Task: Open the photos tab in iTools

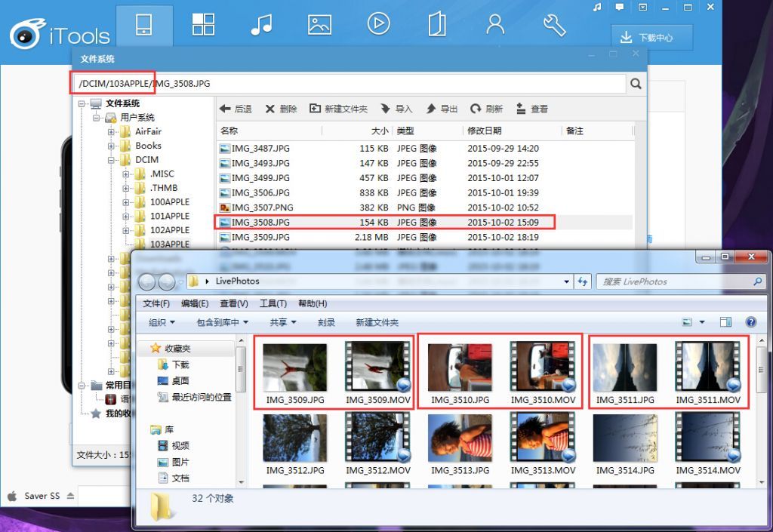Action: point(319,25)
